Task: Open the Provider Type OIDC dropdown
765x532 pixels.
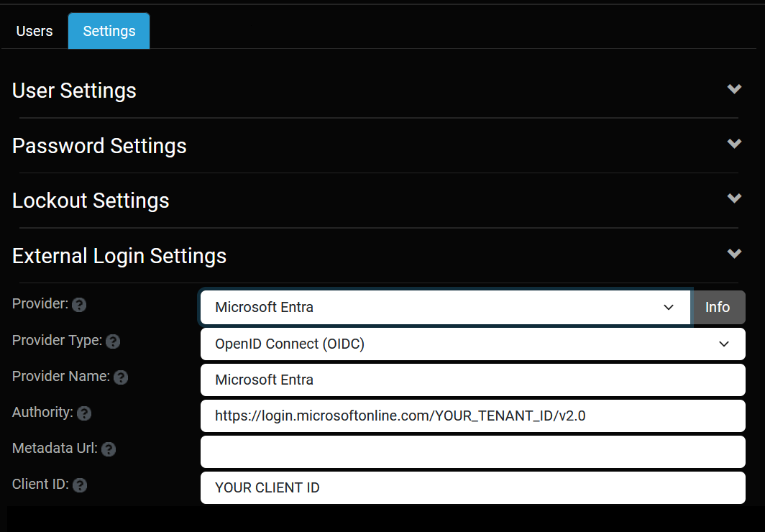Action: [473, 344]
